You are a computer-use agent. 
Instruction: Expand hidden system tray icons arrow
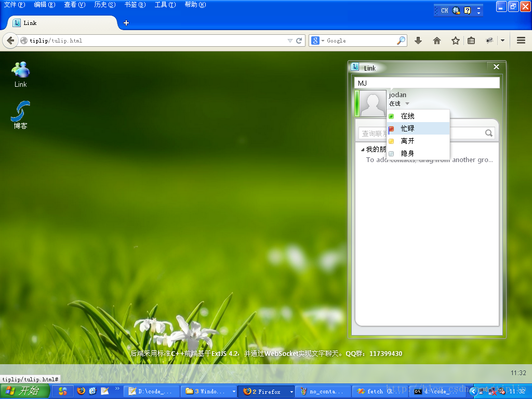click(474, 392)
